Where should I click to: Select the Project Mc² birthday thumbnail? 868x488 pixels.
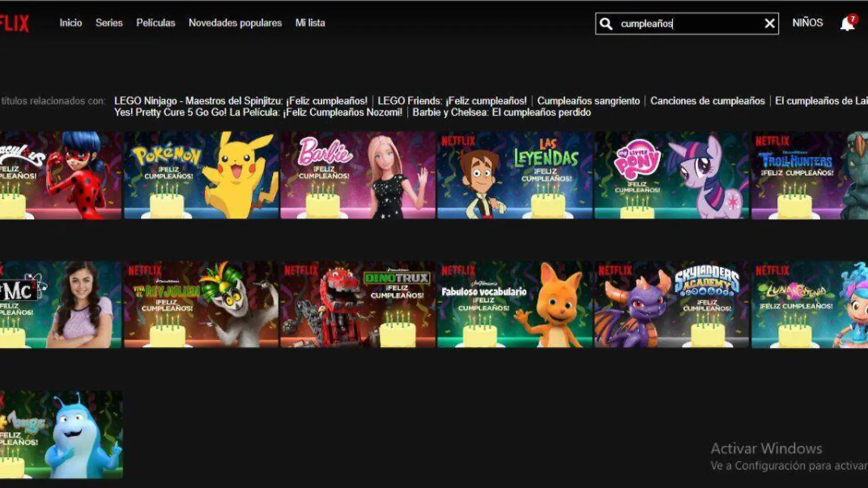[x=61, y=304]
